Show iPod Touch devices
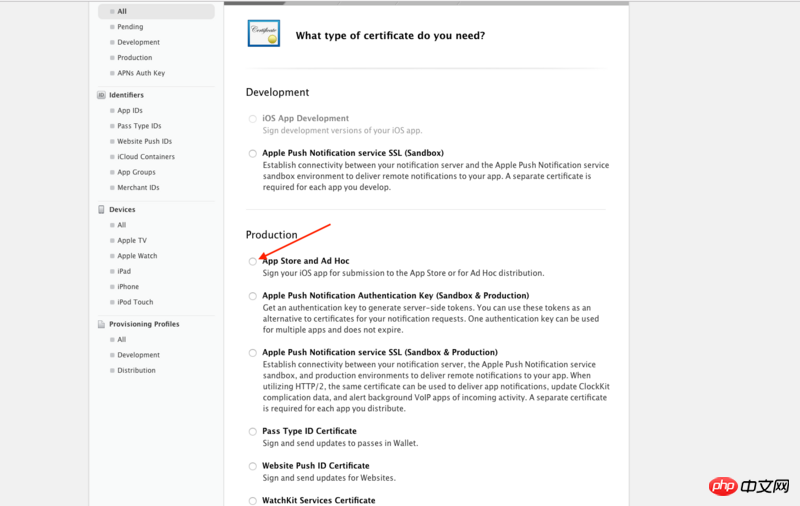This screenshot has width=800, height=506. pos(135,302)
